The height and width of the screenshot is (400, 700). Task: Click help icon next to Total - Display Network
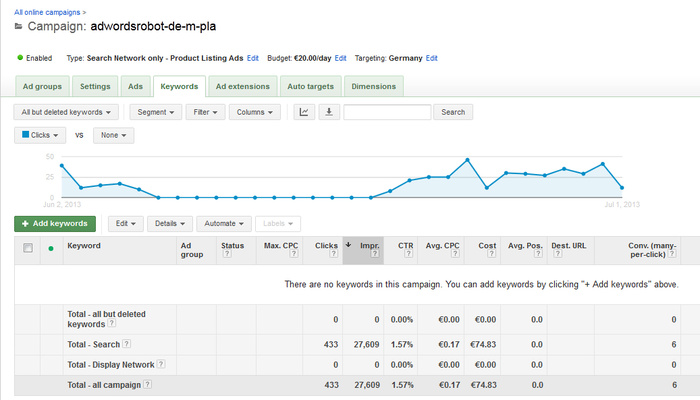(161, 363)
